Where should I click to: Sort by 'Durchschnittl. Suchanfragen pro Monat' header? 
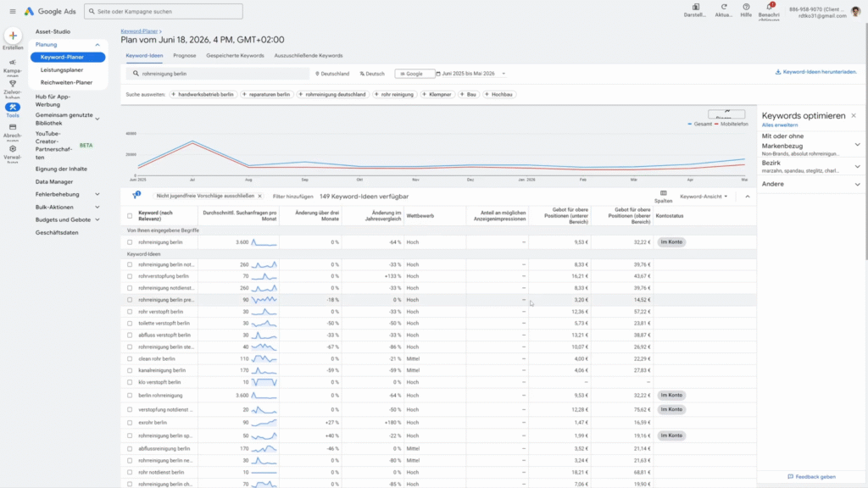pyautogui.click(x=239, y=216)
